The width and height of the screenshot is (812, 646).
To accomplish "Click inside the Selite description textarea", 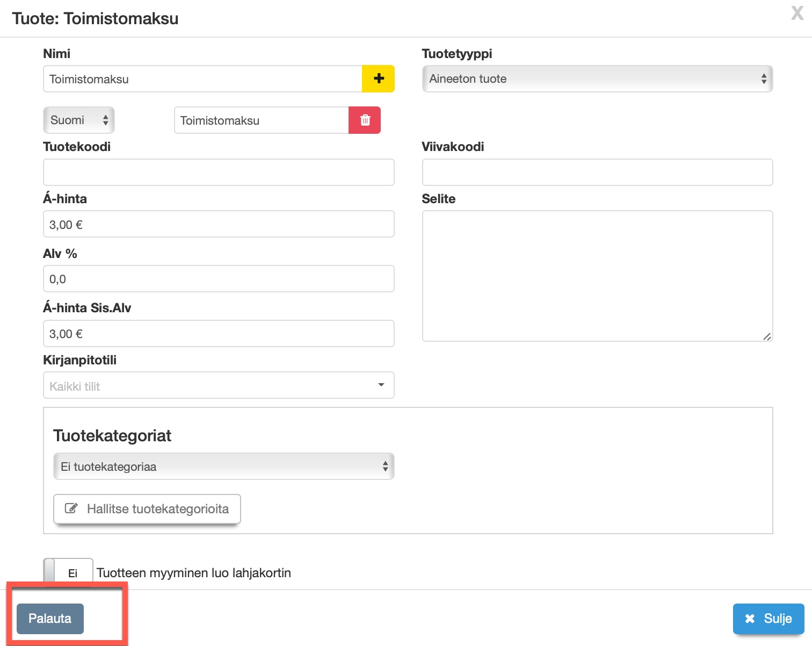I will pyautogui.click(x=597, y=276).
